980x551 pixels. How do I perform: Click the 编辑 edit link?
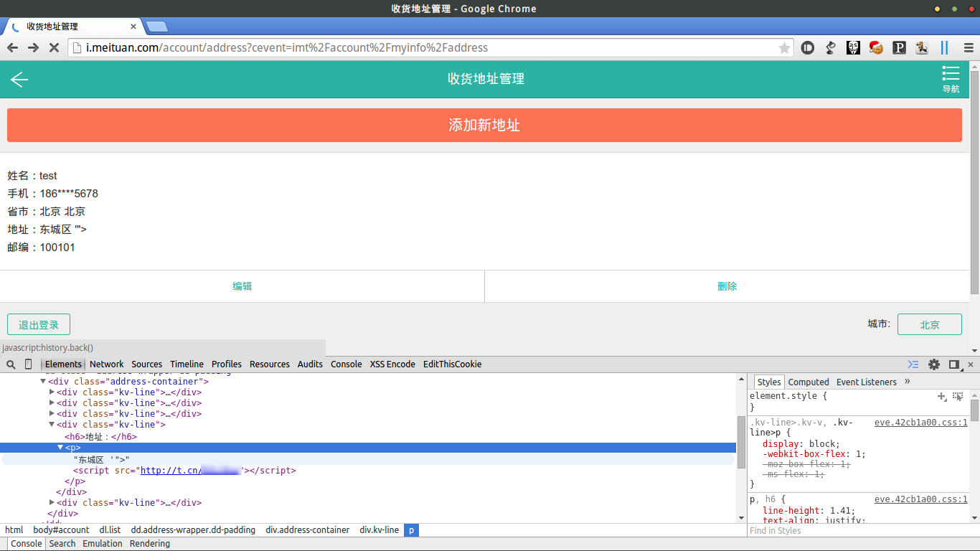click(242, 286)
